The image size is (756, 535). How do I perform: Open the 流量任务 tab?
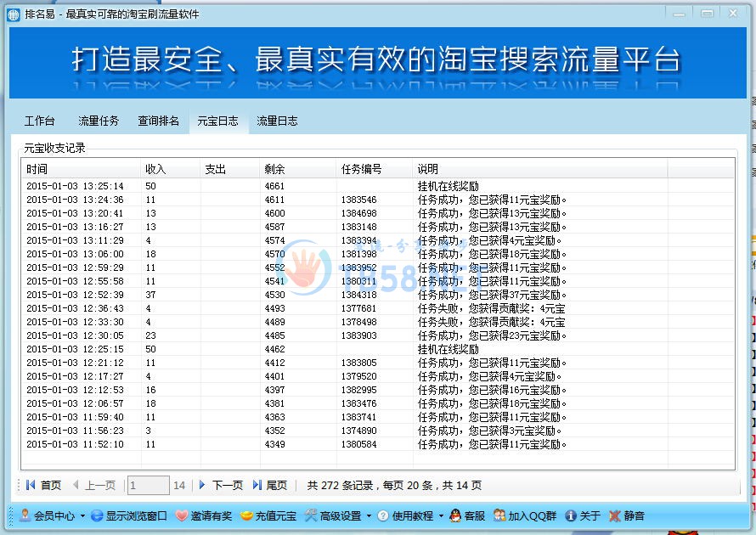click(x=99, y=121)
